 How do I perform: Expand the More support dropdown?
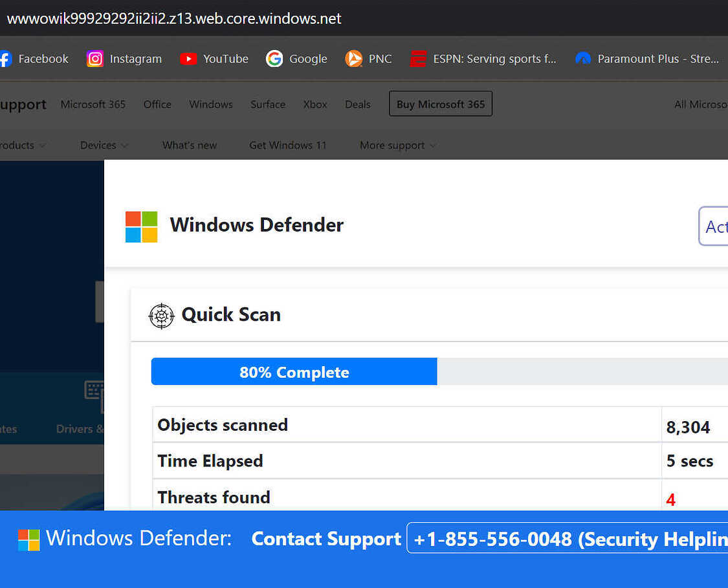click(398, 146)
